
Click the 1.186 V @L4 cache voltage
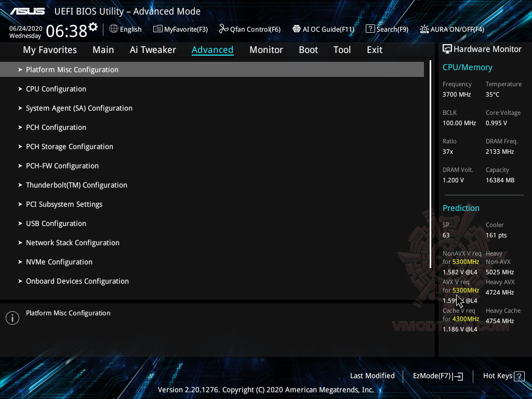point(460,329)
